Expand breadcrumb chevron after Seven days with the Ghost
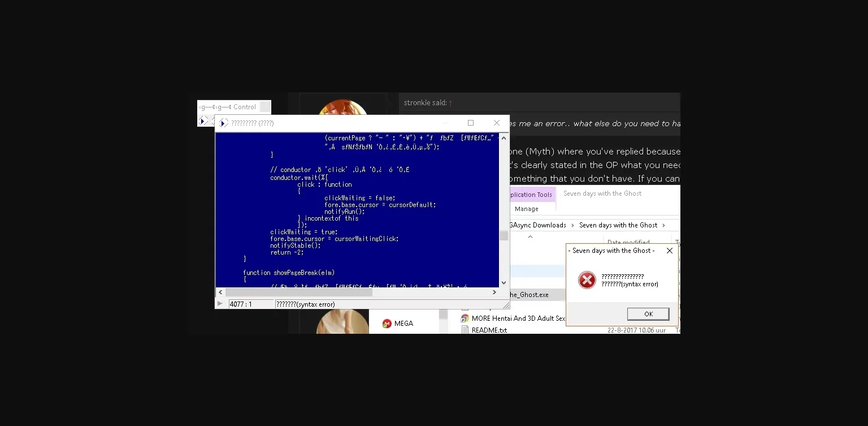 663,225
